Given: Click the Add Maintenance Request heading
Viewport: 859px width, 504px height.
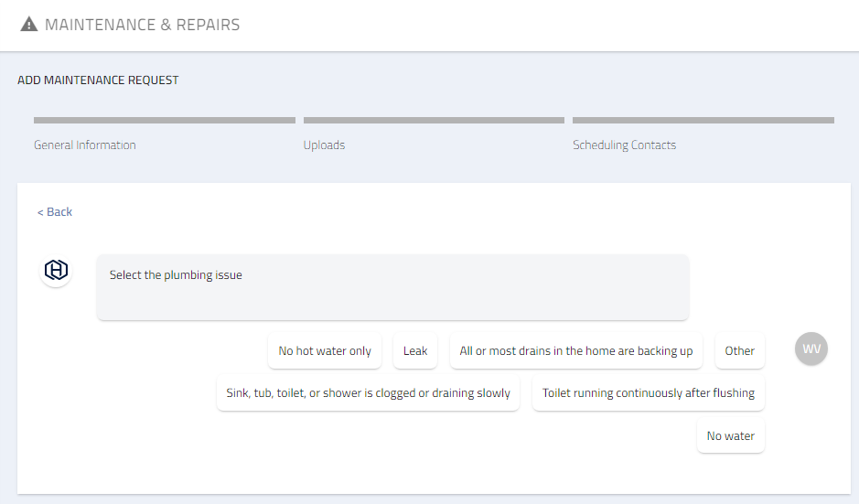Looking at the screenshot, I should coord(98,80).
